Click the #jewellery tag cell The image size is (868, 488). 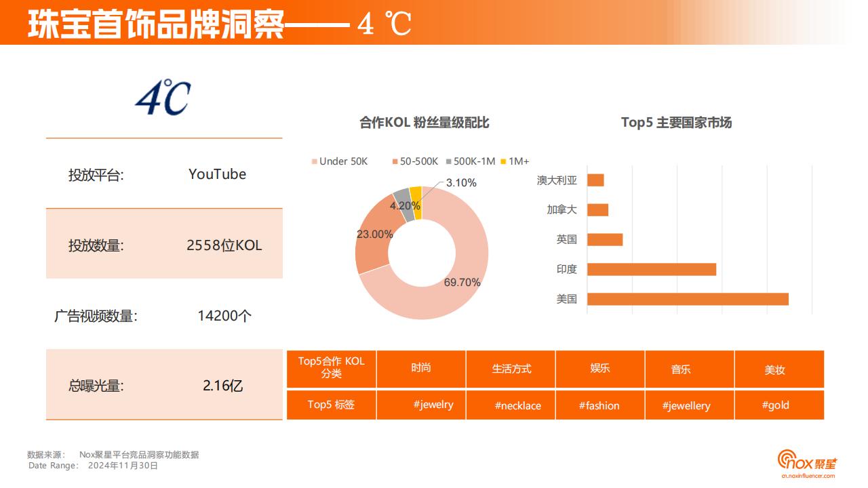(x=690, y=405)
